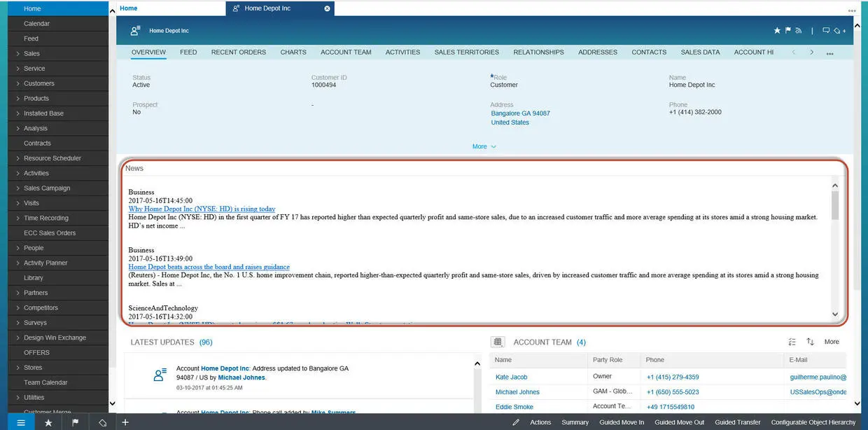
Task: Click the Michael Johnes name in Account Team
Action: pos(517,392)
